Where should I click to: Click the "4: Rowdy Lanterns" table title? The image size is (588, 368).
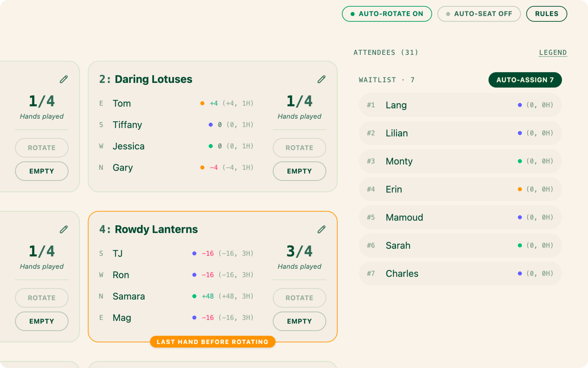[148, 229]
